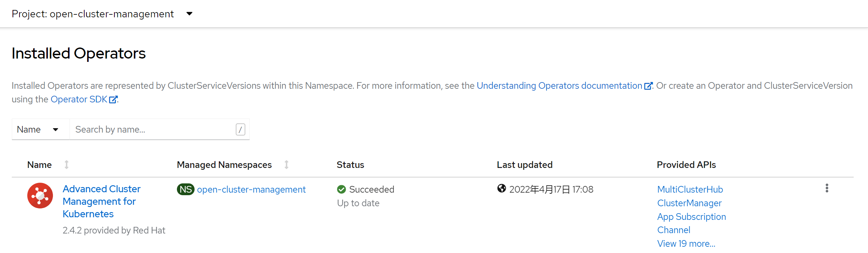Click the Last updated column header
Viewport: 868px width, 253px height.
coord(524,165)
